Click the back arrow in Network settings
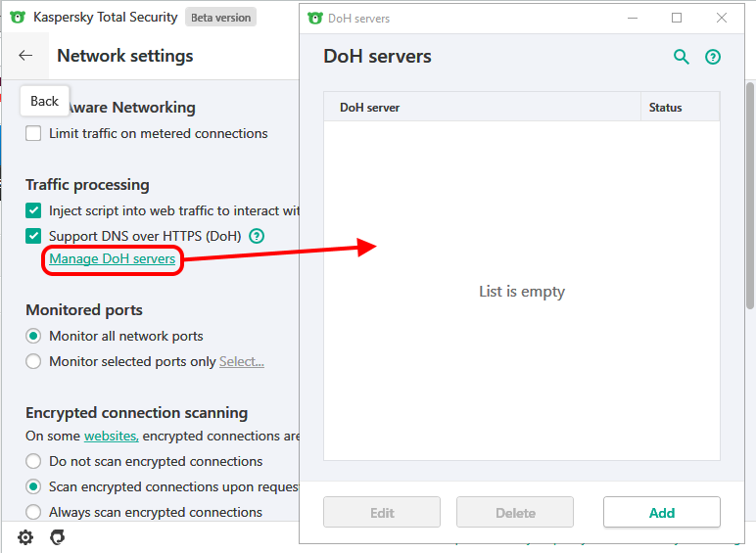The width and height of the screenshot is (756, 553). tap(25, 56)
